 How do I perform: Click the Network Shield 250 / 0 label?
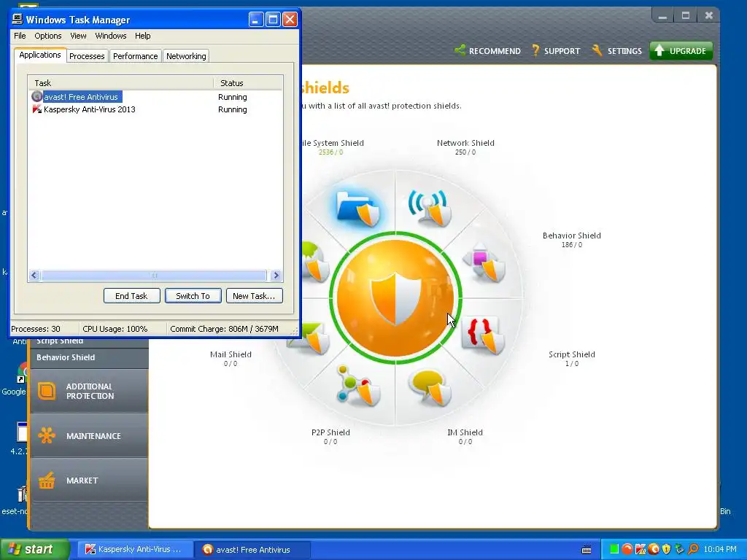click(x=465, y=147)
